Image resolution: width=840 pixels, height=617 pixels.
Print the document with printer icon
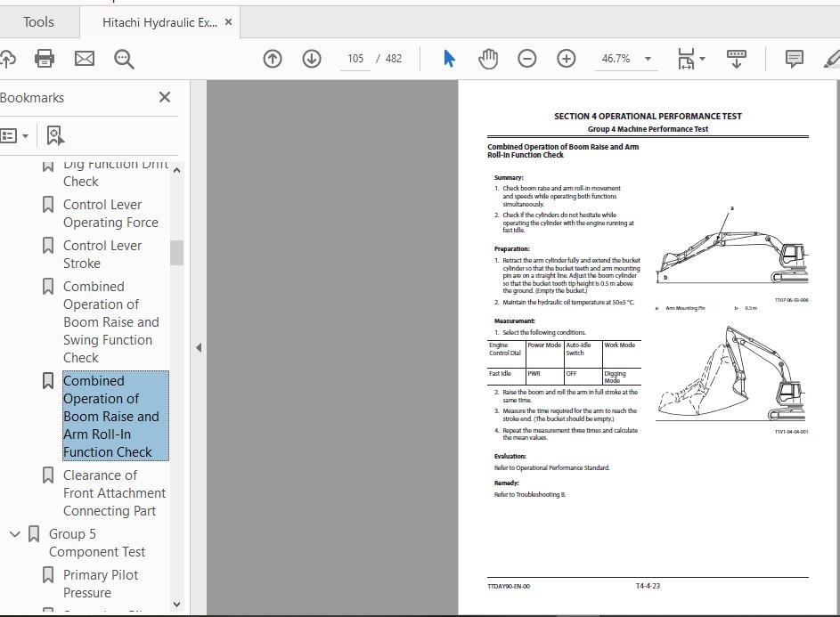point(45,59)
